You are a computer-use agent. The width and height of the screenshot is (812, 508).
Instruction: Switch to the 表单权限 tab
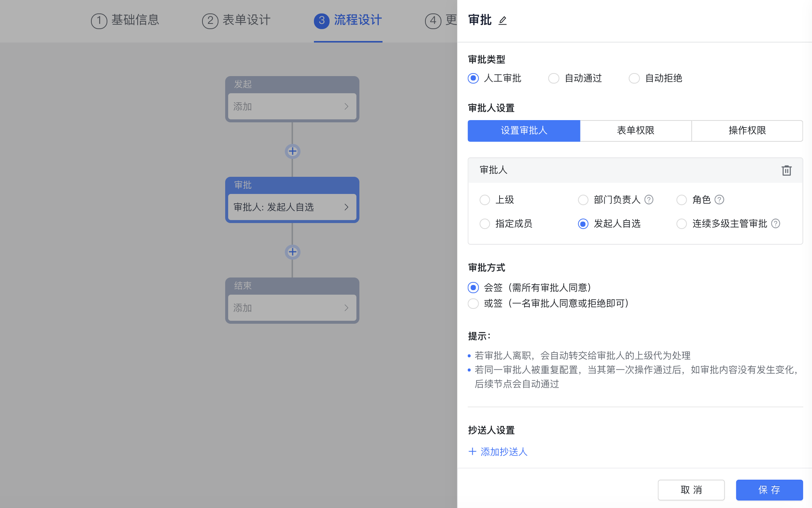635,131
